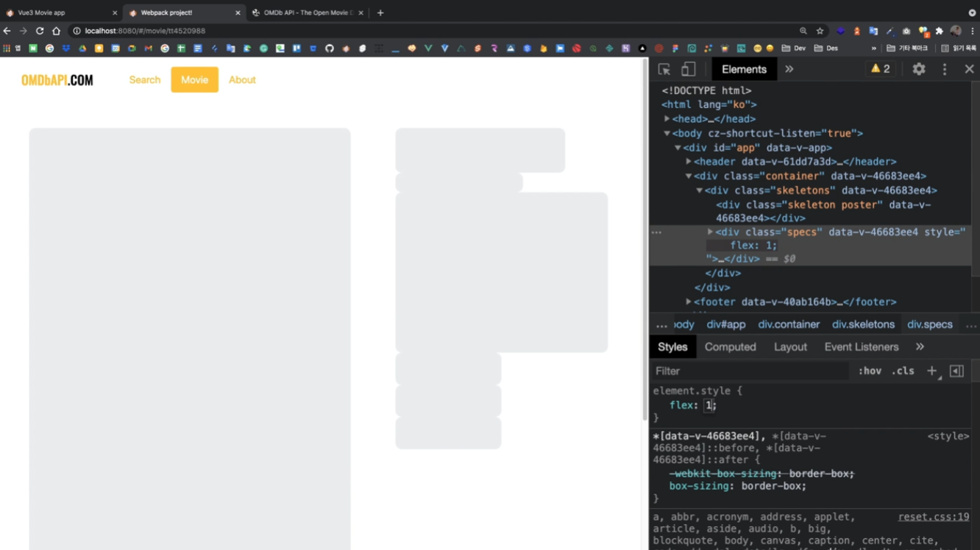
Task: Edit the flex value 1 in element.style
Action: [709, 405]
